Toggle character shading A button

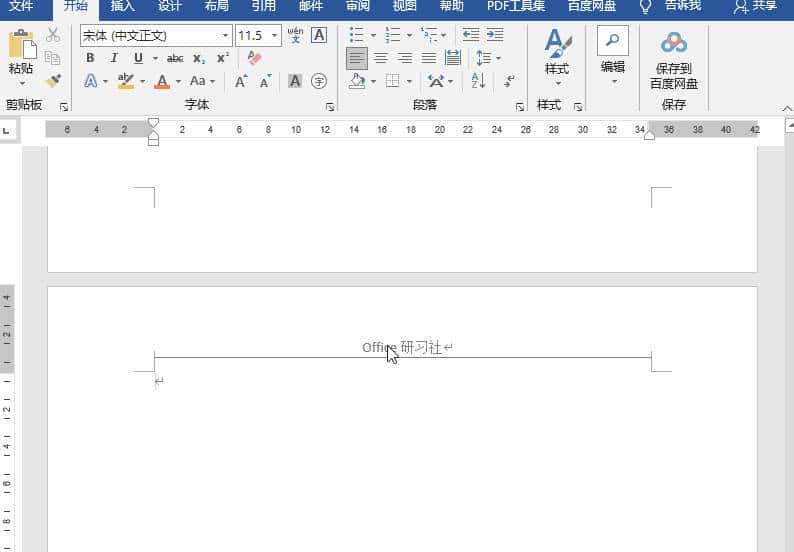click(295, 81)
